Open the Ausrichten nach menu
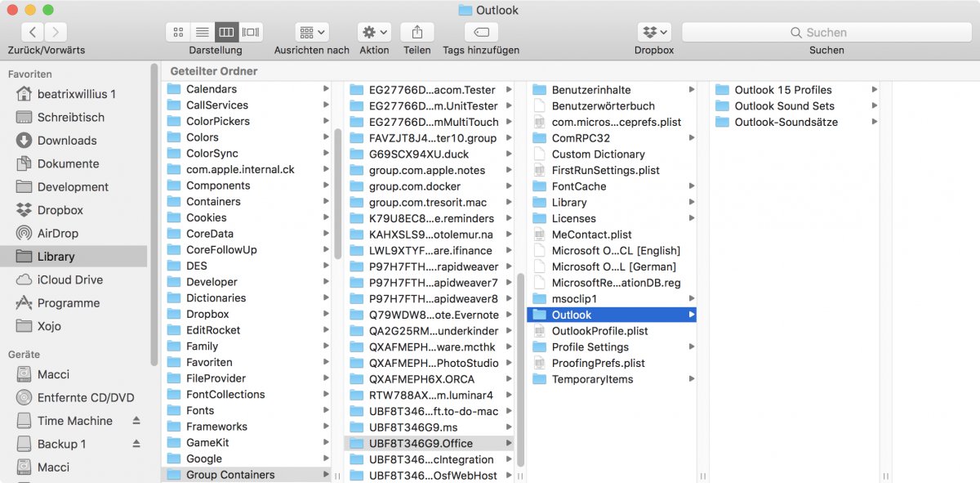Image resolution: width=980 pixels, height=483 pixels. click(310, 32)
